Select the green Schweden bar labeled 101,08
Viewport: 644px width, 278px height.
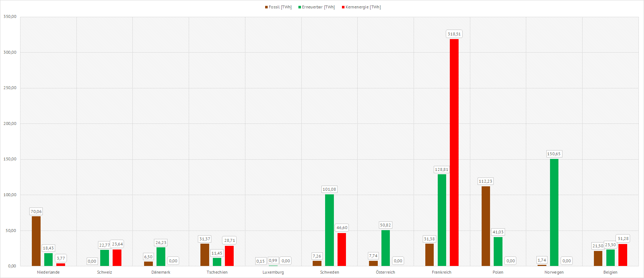coord(329,230)
